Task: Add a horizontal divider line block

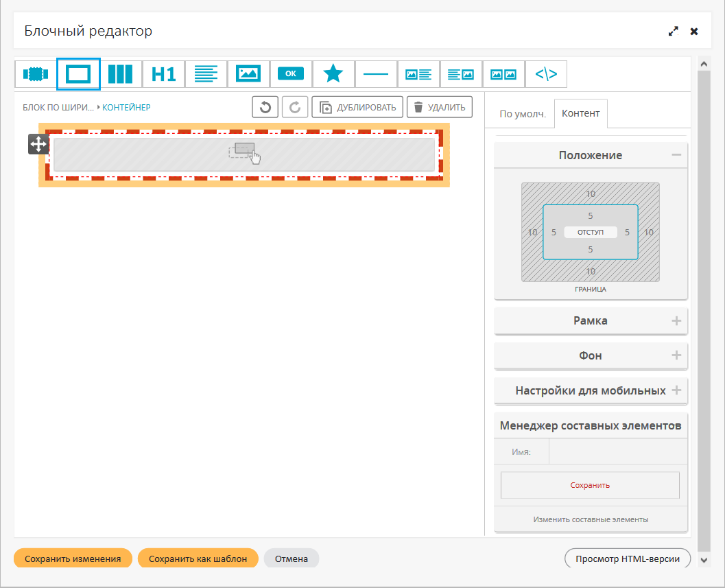Action: [376, 74]
